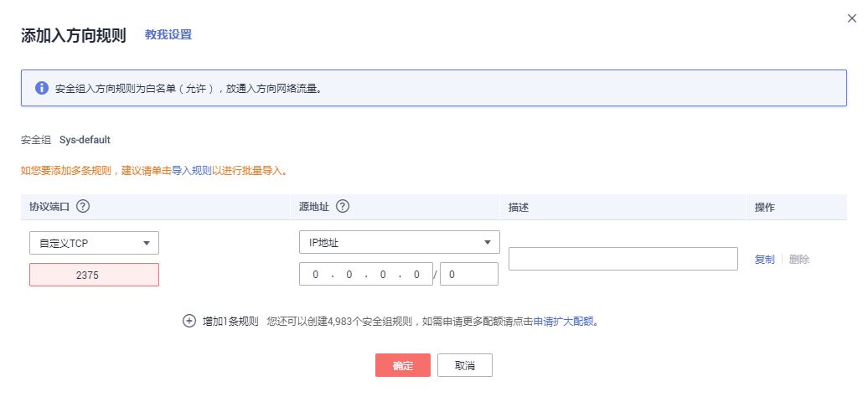
Task: Click the plus circle add-rule icon
Action: point(189,321)
